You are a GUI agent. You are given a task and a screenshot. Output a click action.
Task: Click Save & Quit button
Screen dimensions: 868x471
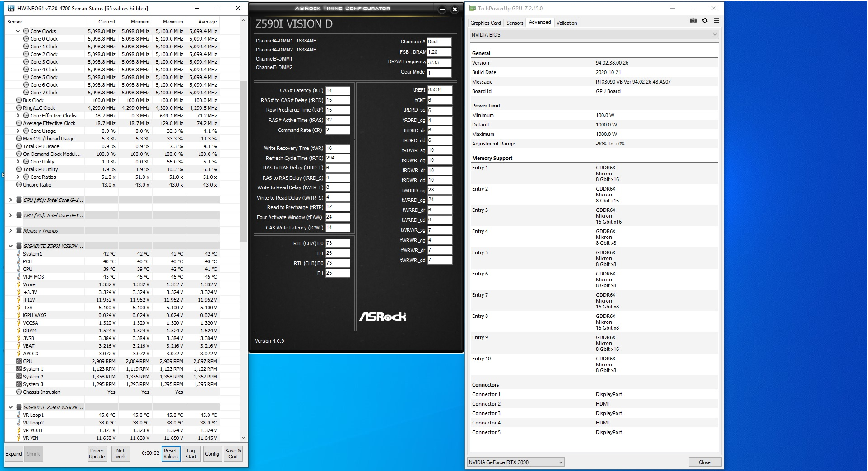tap(233, 454)
